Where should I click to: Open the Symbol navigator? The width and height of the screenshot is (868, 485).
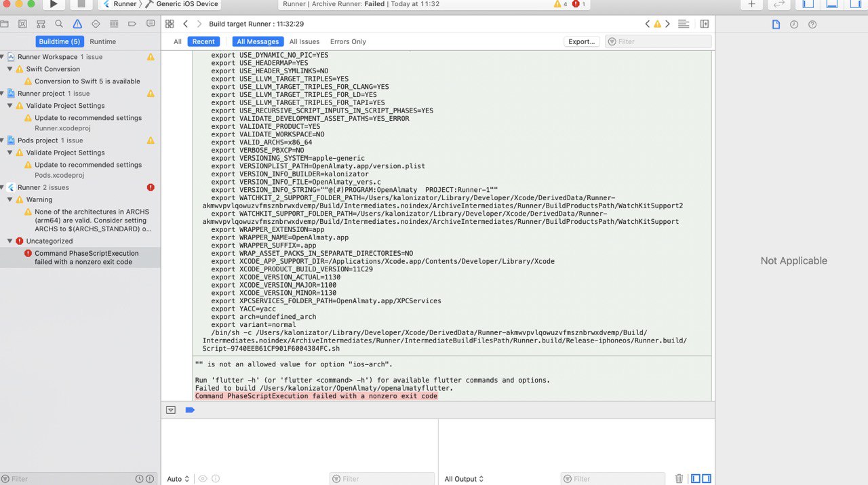[x=41, y=24]
